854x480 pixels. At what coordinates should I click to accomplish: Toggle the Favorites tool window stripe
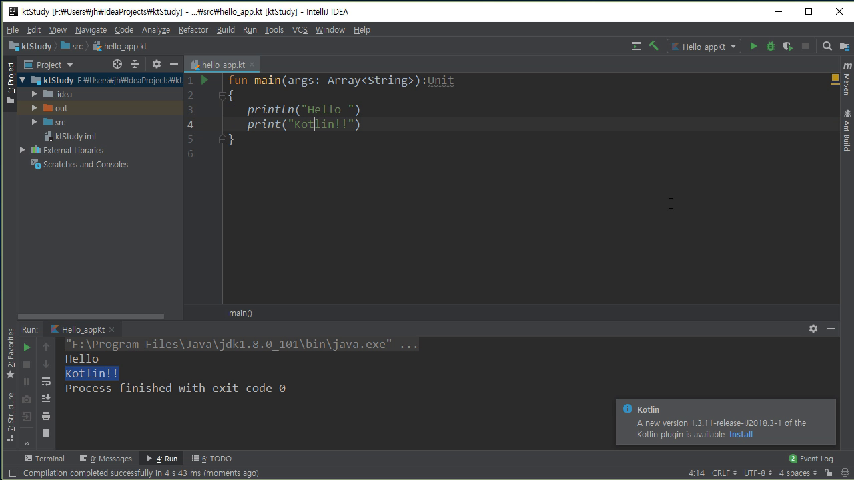click(10, 353)
